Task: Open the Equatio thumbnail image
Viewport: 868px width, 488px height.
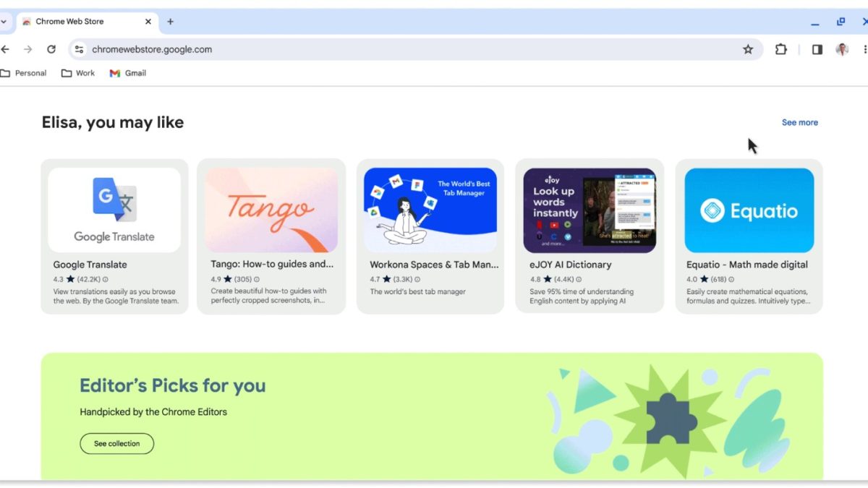Action: coord(749,210)
